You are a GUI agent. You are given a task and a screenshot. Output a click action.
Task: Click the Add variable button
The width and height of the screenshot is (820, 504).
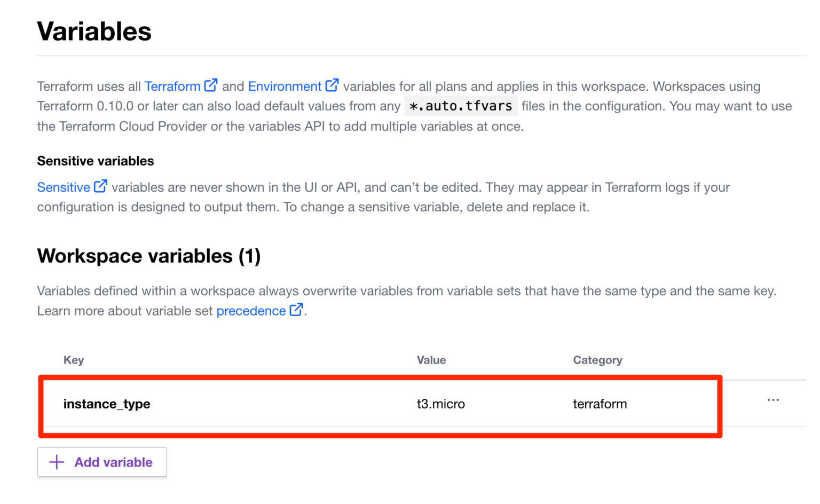tap(102, 462)
